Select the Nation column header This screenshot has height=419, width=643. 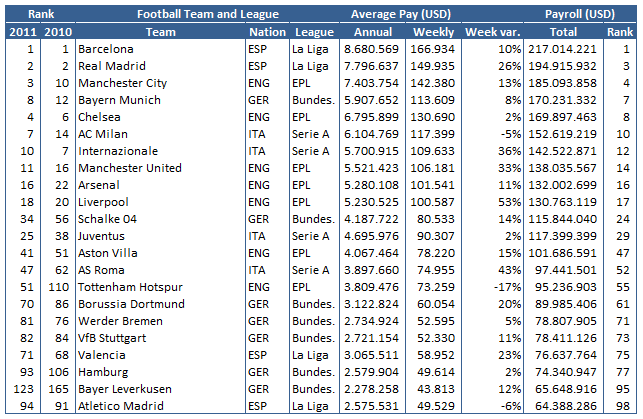[x=266, y=32]
